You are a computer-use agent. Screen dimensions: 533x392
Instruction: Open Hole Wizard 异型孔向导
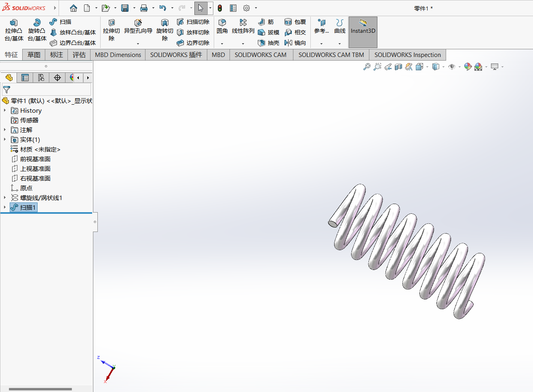pos(138,27)
